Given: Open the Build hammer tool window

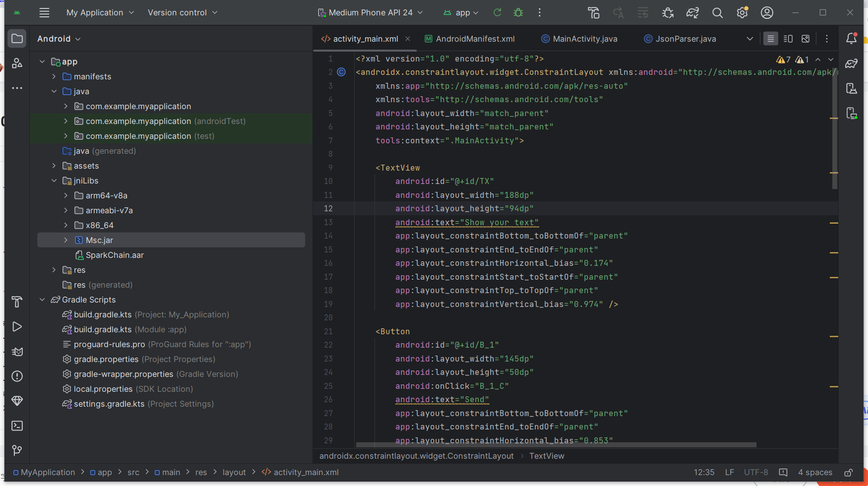Looking at the screenshot, I should pos(17,302).
